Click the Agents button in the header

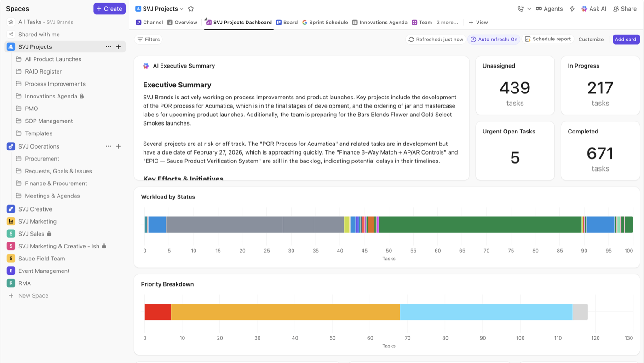pos(549,9)
